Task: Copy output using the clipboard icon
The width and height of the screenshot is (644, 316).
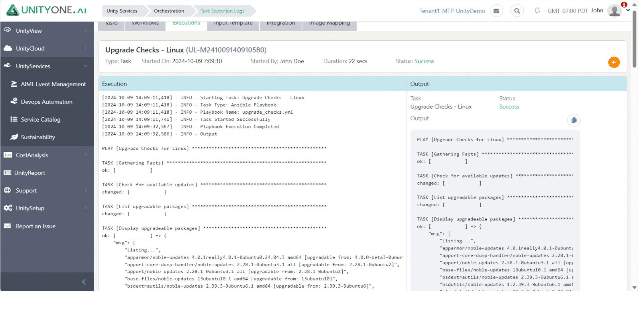Action: click(574, 120)
